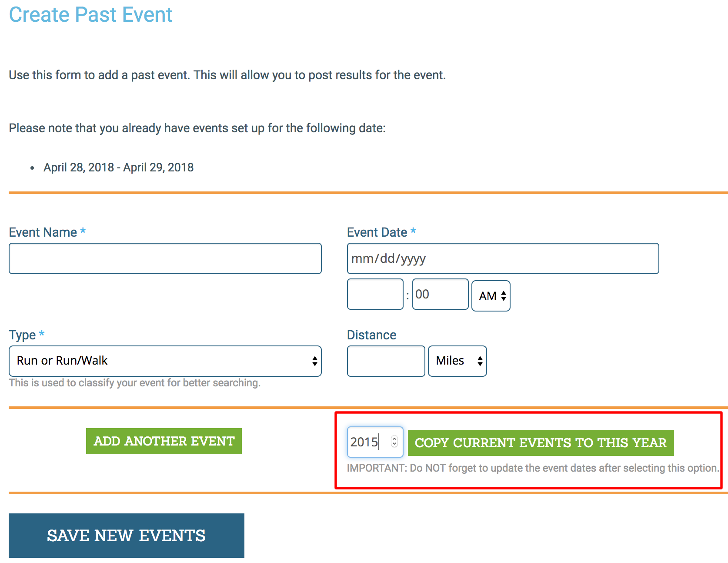The width and height of the screenshot is (728, 563).
Task: Click the Miles unit selector arrows
Action: pos(480,361)
